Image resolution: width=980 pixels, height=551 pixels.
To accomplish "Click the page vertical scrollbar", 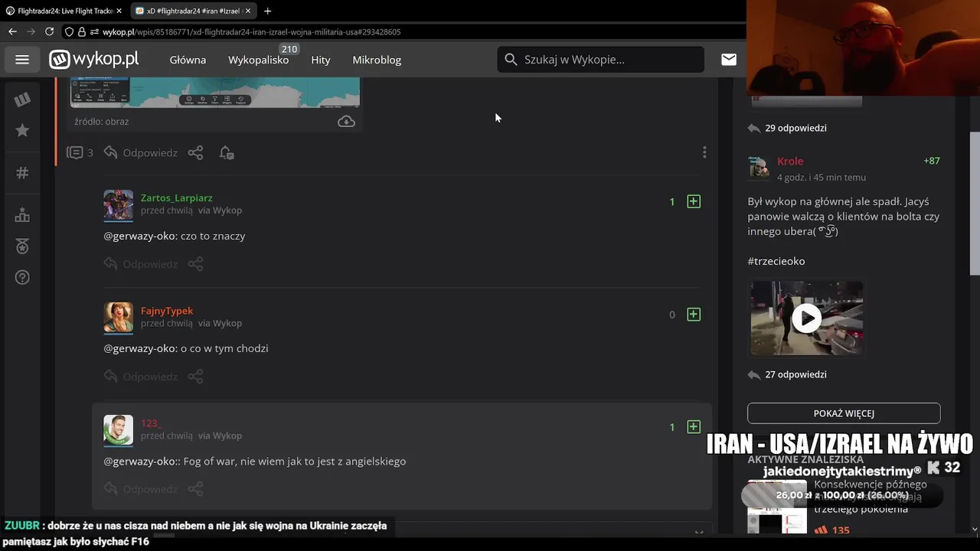I will click(x=975, y=203).
